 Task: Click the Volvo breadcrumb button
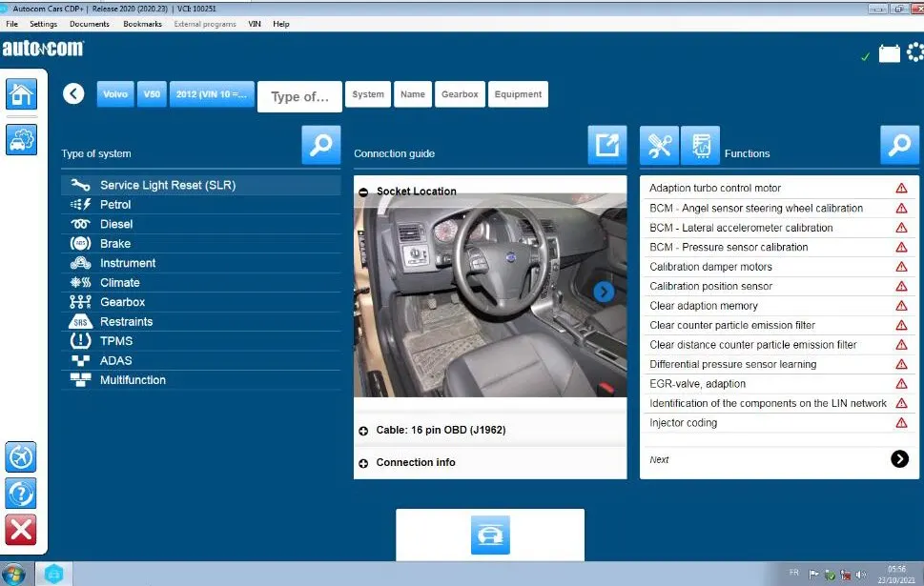(x=115, y=94)
